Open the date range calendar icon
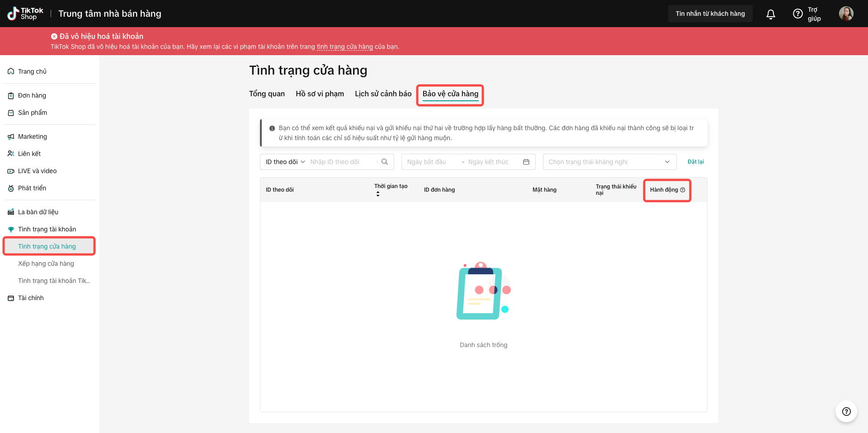 pos(526,162)
